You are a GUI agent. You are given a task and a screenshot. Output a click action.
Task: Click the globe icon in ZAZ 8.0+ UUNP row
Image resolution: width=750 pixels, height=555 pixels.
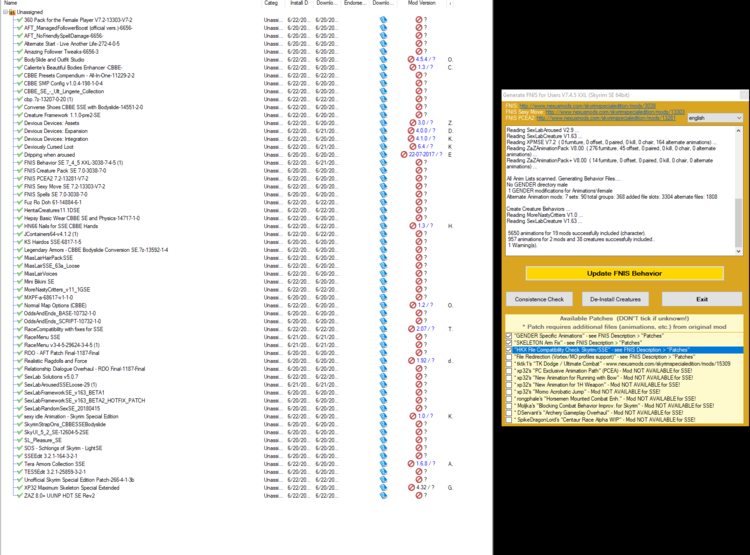383,496
